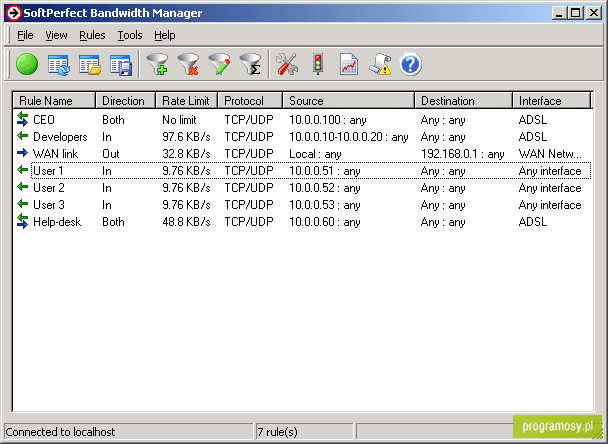608x444 pixels.
Task: Sort by the Destination column header
Action: coord(464,100)
